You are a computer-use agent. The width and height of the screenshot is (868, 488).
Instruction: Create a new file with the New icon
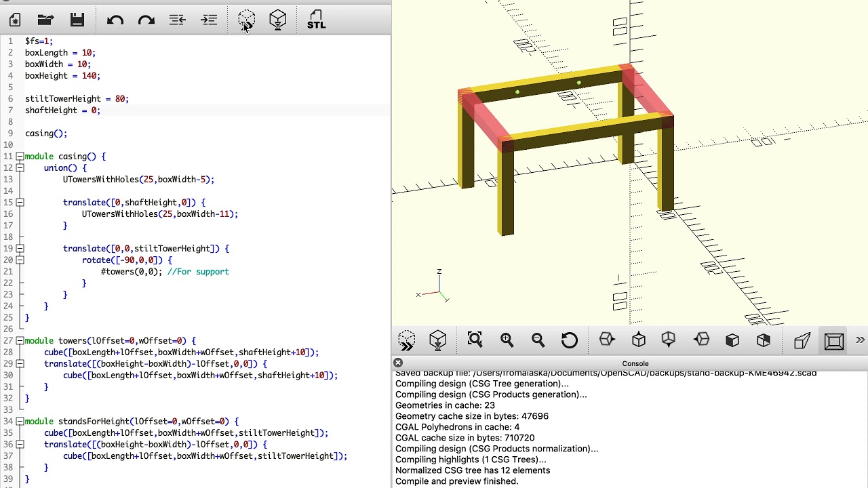[x=14, y=20]
